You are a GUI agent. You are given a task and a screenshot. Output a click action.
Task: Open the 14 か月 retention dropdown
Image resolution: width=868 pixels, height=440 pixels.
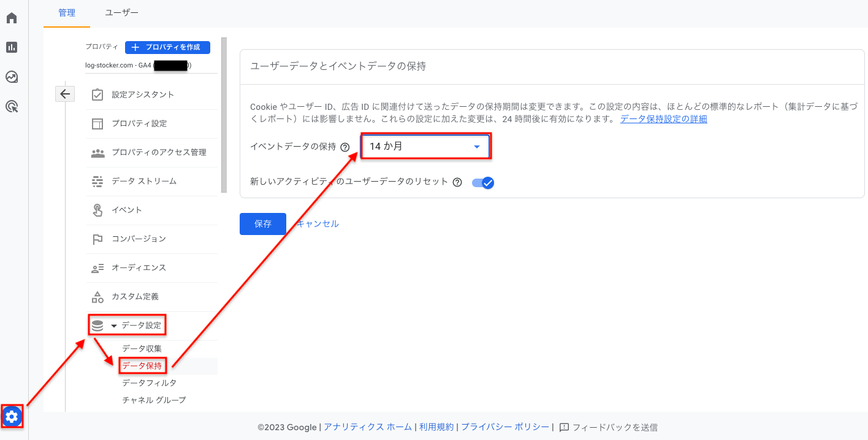coord(425,147)
